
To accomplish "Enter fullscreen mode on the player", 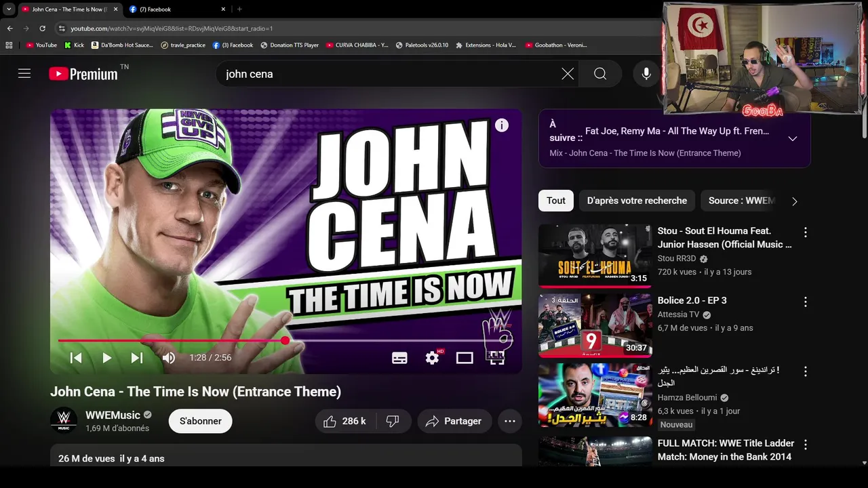I will point(497,358).
